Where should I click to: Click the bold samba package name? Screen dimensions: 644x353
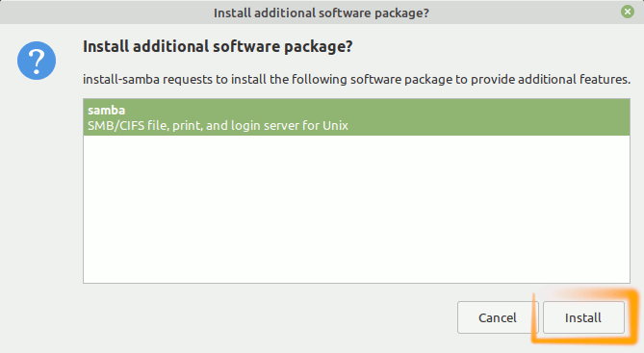(x=107, y=110)
